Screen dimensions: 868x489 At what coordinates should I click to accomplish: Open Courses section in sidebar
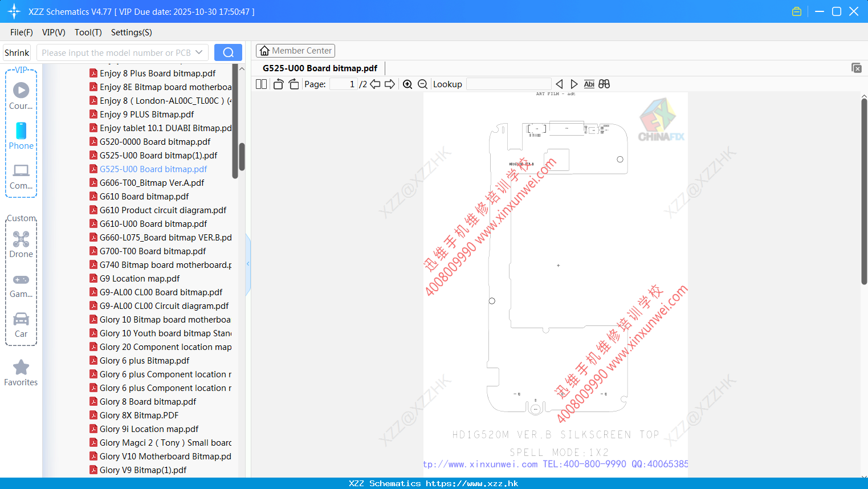click(21, 96)
